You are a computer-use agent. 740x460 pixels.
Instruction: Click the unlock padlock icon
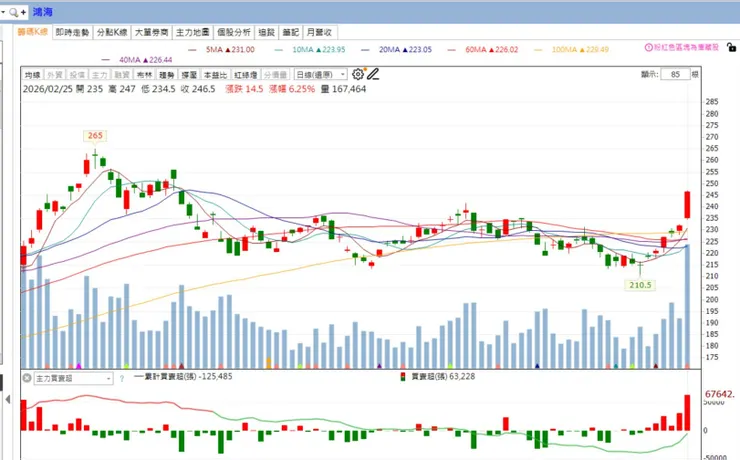point(731,47)
